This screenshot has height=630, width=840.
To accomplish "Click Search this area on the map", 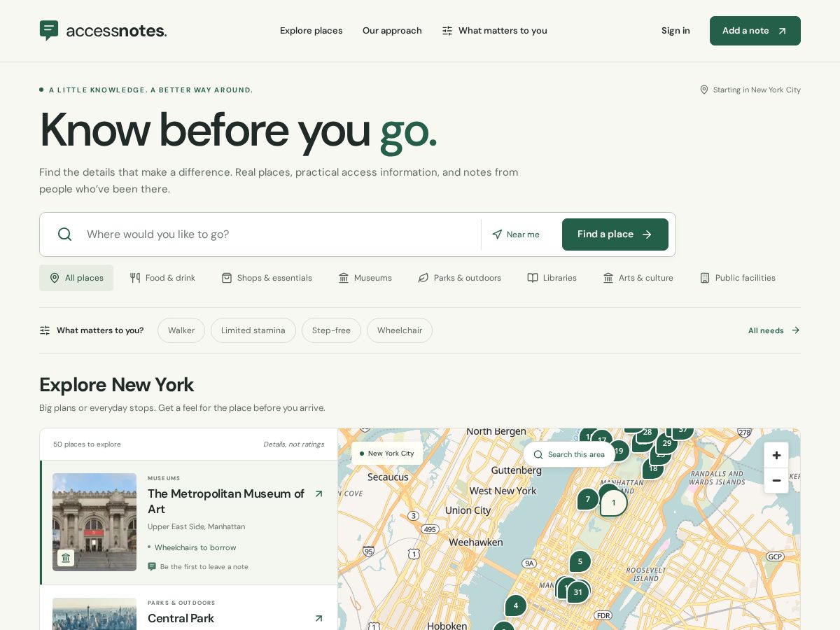I will coord(569,454).
